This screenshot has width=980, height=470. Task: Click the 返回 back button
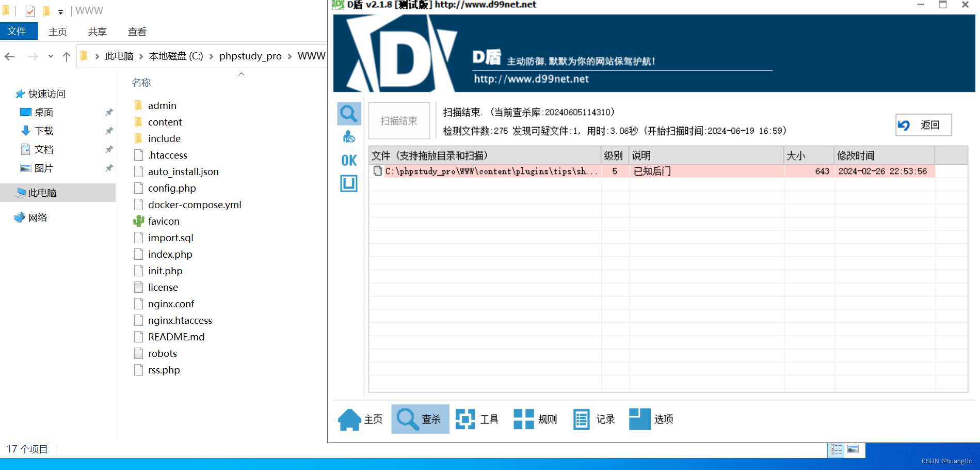pyautogui.click(x=923, y=125)
